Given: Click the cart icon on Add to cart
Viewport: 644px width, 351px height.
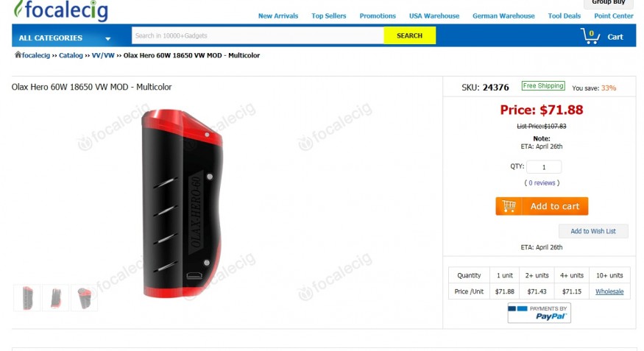Looking at the screenshot, I should click(x=509, y=206).
